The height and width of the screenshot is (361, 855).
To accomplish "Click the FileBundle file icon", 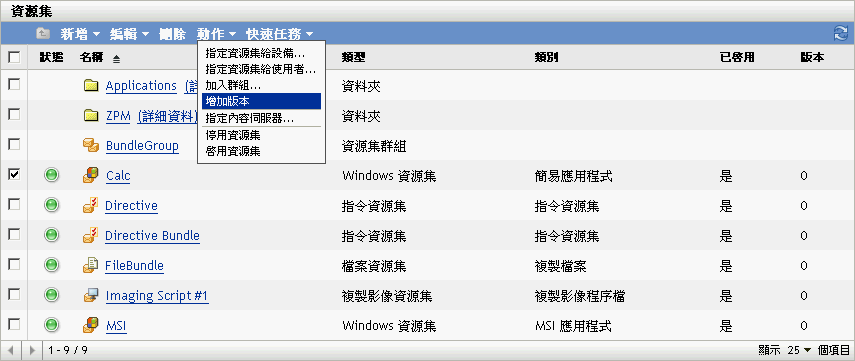I will tap(91, 265).
